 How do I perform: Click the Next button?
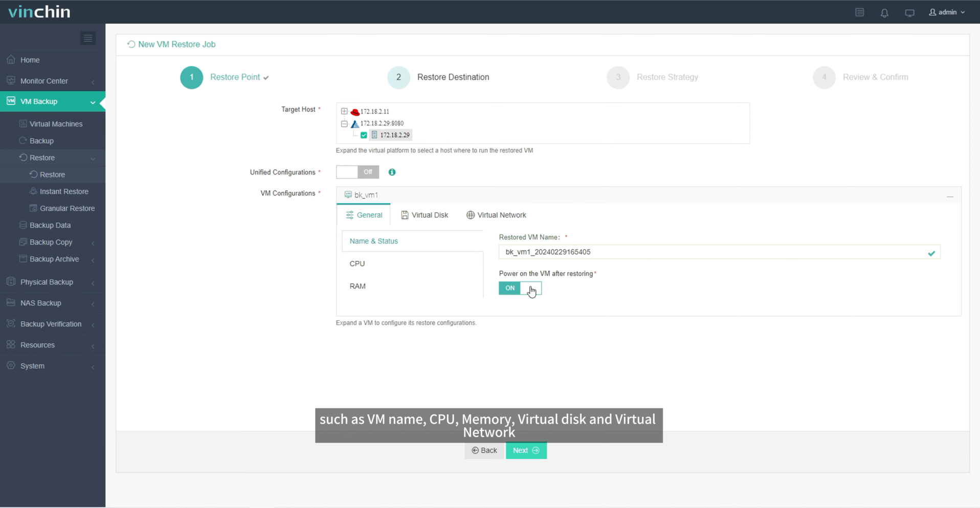tap(526, 451)
